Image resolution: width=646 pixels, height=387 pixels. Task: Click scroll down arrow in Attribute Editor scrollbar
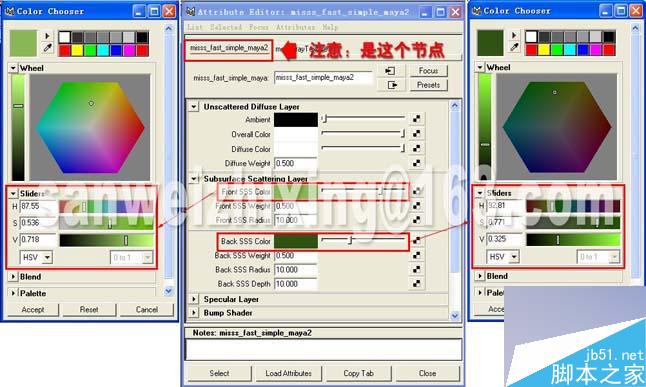click(x=455, y=316)
